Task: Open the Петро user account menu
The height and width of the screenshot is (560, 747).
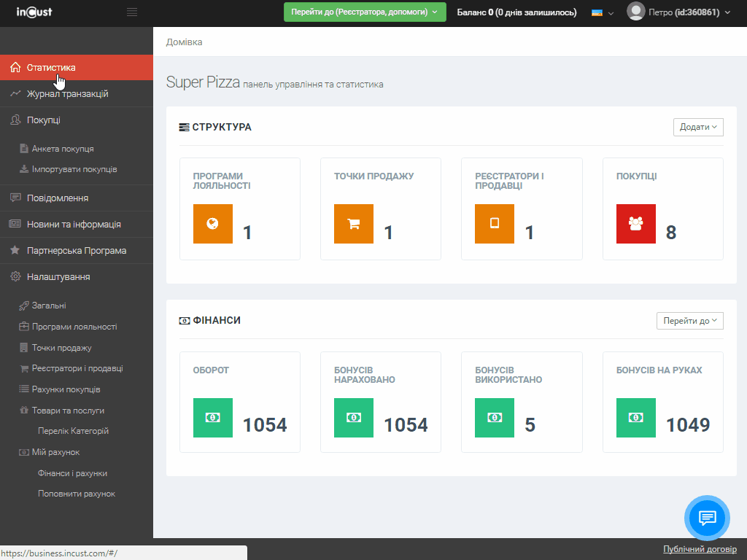Action: [678, 12]
